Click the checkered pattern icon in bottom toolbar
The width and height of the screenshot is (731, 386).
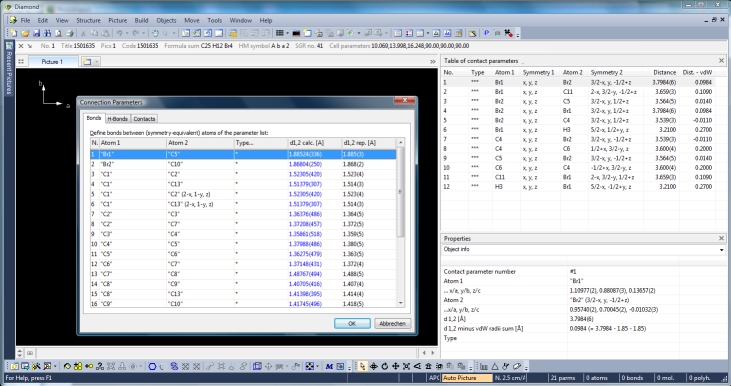pos(310,366)
